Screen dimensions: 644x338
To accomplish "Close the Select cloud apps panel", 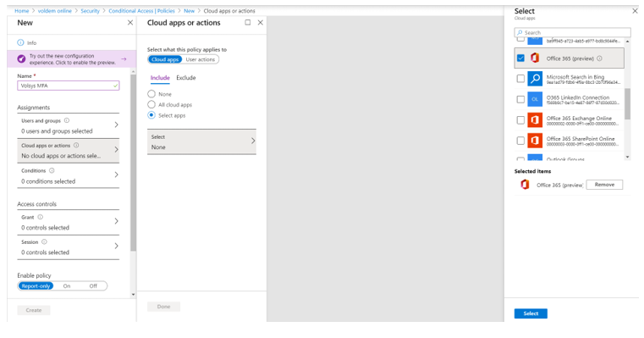I will [635, 11].
